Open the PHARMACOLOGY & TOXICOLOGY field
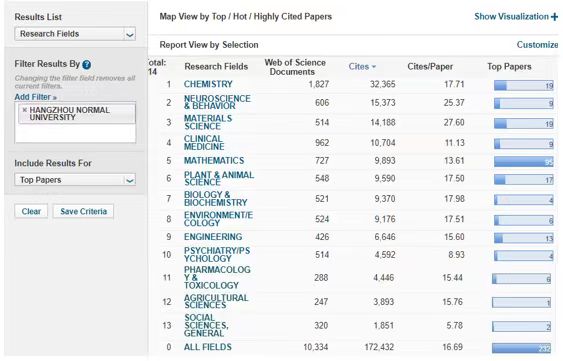This screenshot has width=563, height=361. pyautogui.click(x=217, y=278)
